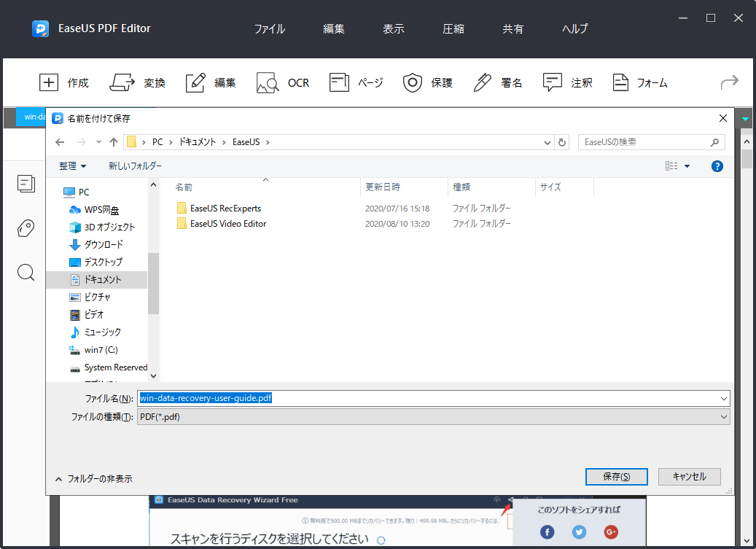
Task: Open the search sidebar magnifier icon
Action: (26, 272)
